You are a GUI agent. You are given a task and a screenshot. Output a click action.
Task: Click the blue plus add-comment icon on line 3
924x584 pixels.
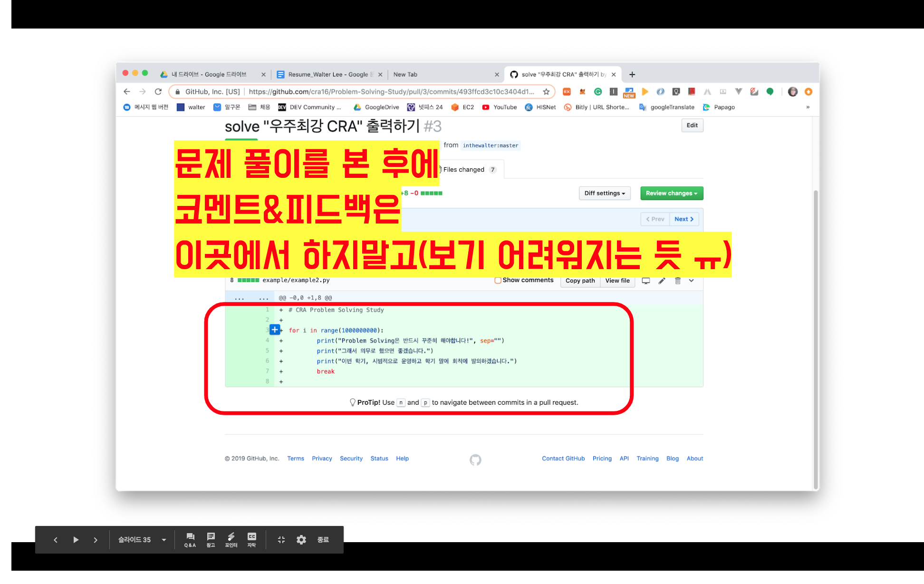coord(275,330)
